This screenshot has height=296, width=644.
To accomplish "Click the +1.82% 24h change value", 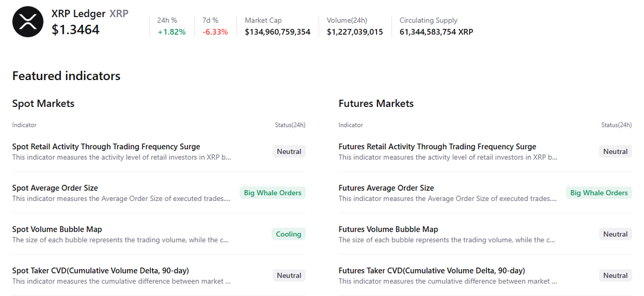I will point(172,32).
